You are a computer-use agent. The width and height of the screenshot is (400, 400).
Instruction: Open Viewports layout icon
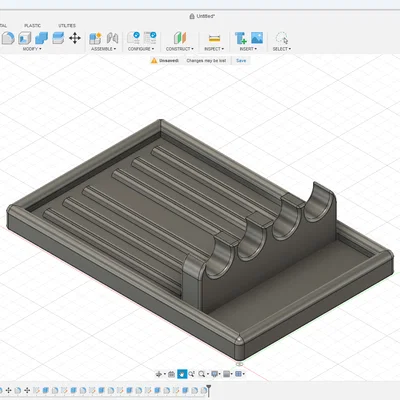tap(238, 374)
